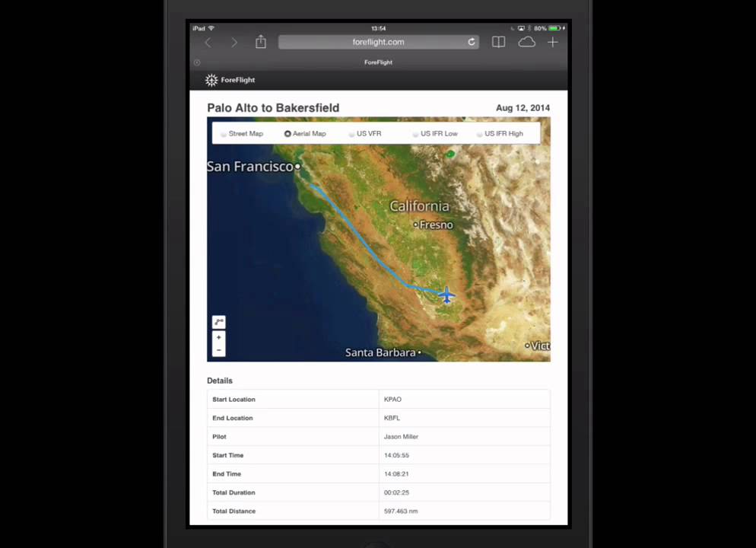Open a new Safari tab with plus

552,42
